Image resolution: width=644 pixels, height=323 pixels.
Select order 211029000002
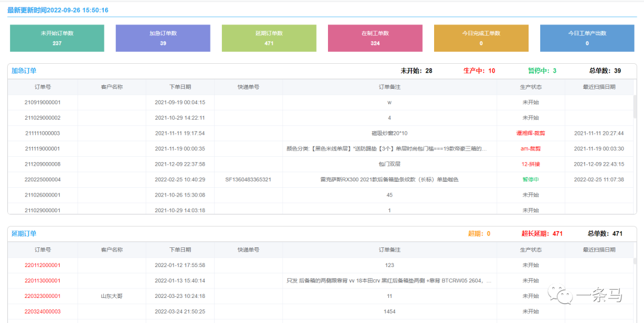pos(43,118)
